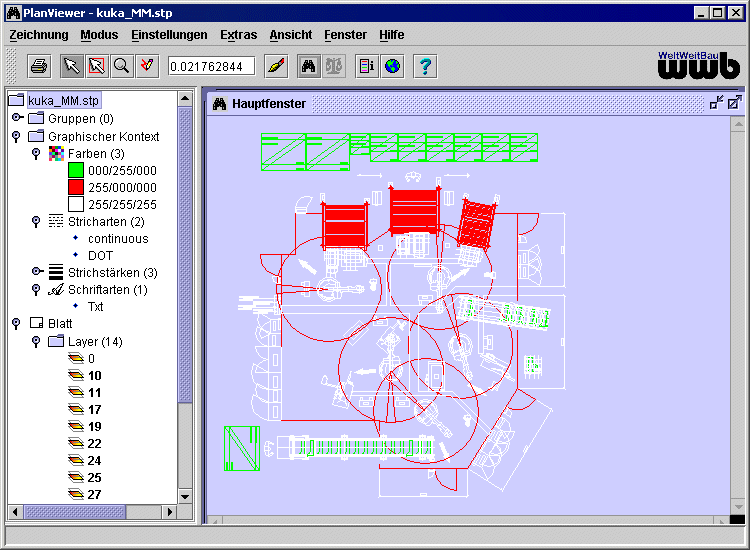Image resolution: width=750 pixels, height=550 pixels.
Task: Click the binoculars toolbar icon
Action: 309,66
